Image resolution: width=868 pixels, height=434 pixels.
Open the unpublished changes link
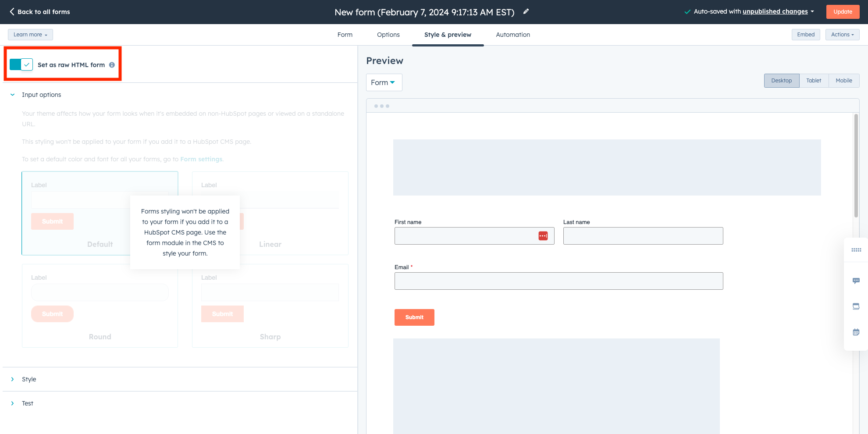[775, 12]
